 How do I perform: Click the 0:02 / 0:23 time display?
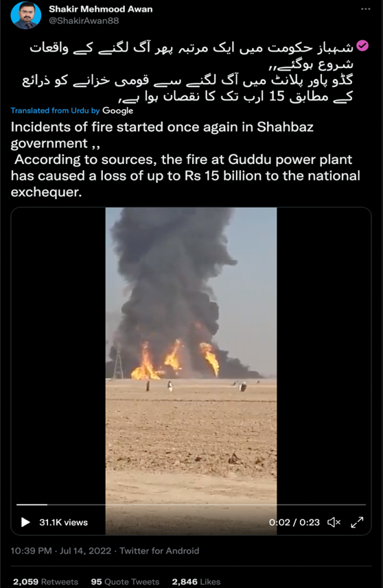tap(294, 522)
